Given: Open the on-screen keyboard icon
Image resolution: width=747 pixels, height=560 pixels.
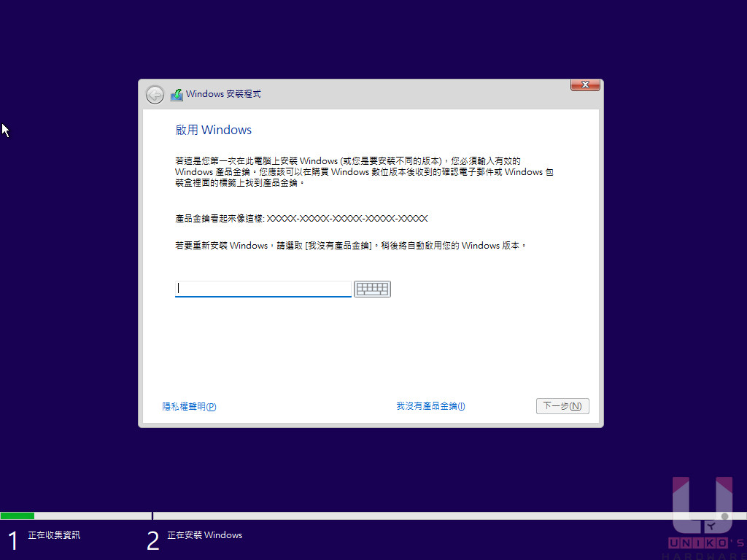Looking at the screenshot, I should tap(372, 289).
